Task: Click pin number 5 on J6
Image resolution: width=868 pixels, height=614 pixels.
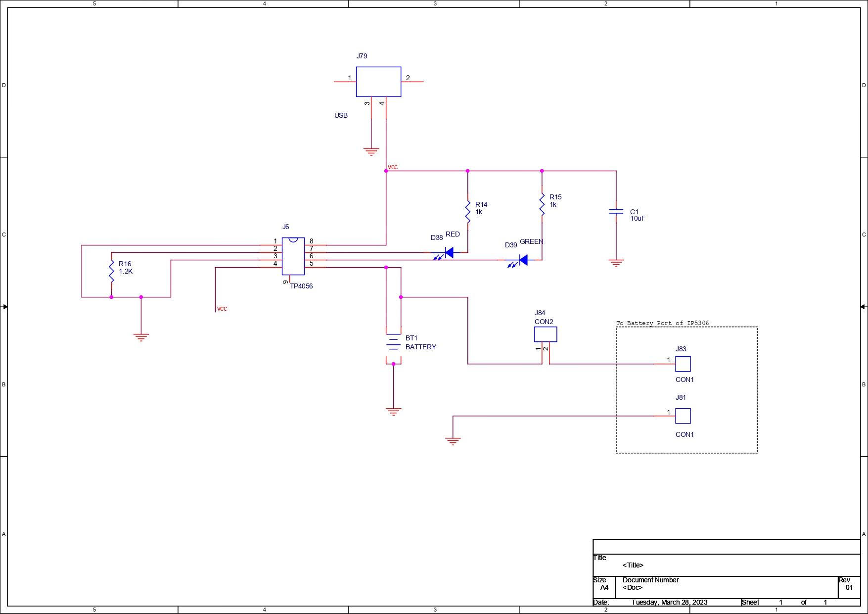Action: [x=311, y=264]
